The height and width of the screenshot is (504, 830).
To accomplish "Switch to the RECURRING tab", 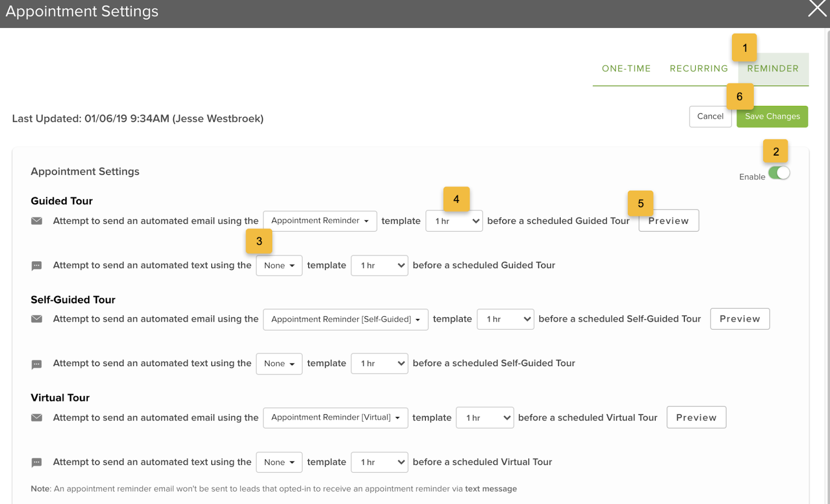I will [698, 68].
